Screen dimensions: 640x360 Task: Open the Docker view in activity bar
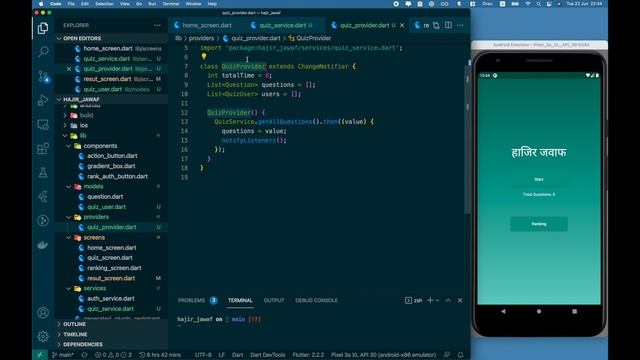point(43,245)
